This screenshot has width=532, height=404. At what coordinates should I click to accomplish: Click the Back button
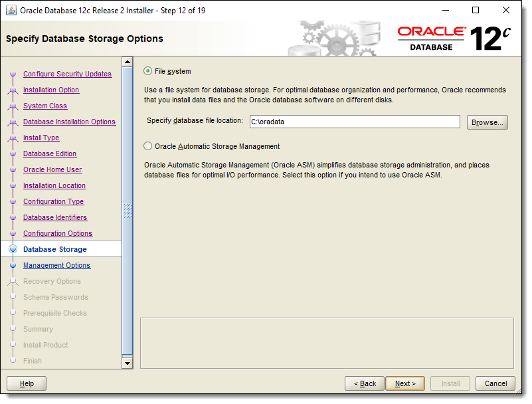[x=364, y=383]
